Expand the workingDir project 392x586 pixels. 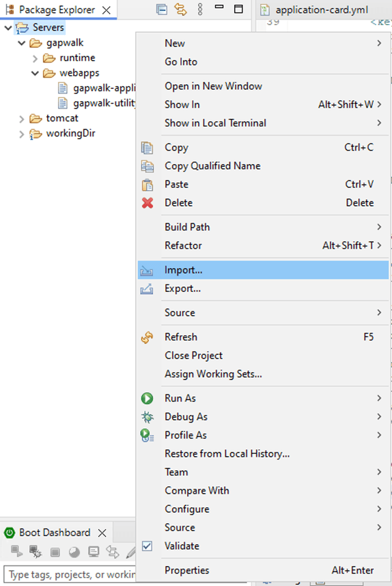22,134
